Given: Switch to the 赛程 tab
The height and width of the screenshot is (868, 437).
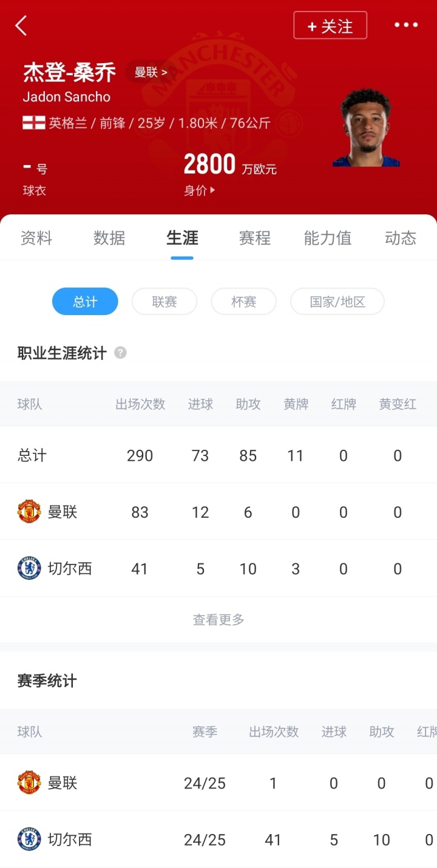Looking at the screenshot, I should (255, 238).
